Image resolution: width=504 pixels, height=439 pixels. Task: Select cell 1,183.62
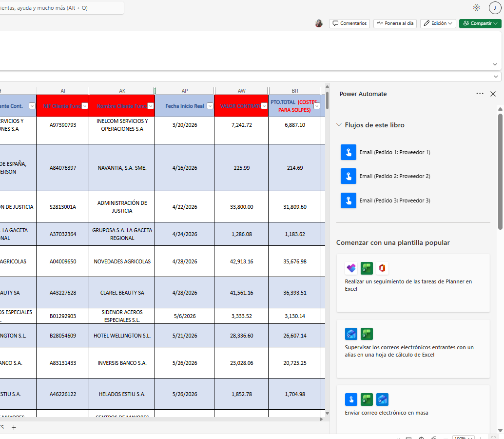click(295, 234)
